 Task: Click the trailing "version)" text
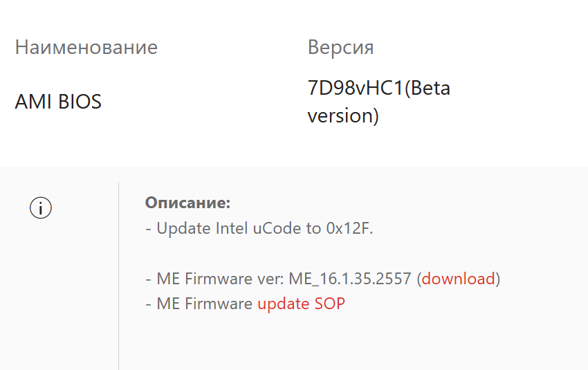click(x=343, y=115)
